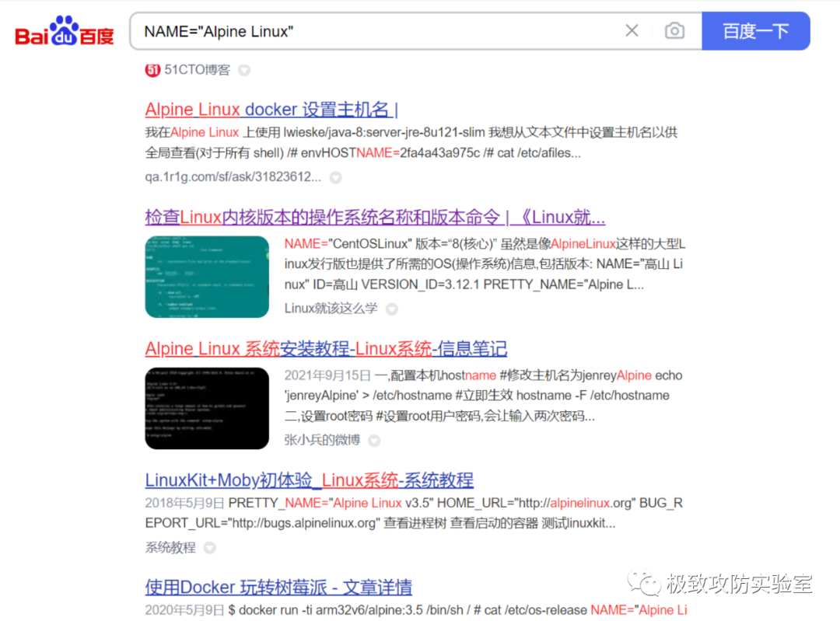Open camera image search
The width and height of the screenshot is (840, 621).
pos(674,31)
